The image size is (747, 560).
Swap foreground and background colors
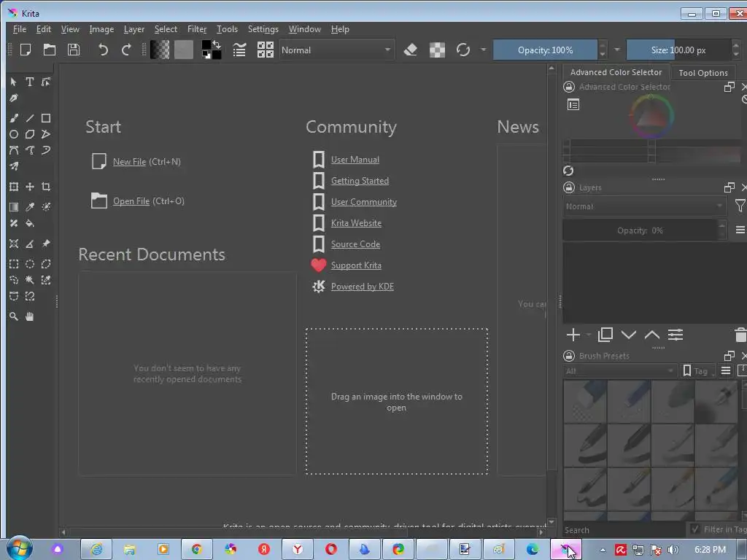tap(217, 44)
